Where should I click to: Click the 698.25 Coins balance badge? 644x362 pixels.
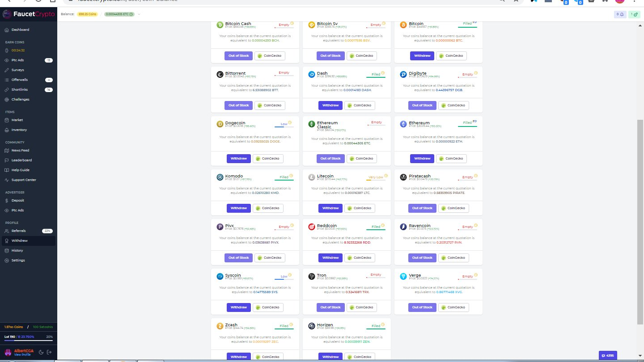click(x=88, y=14)
